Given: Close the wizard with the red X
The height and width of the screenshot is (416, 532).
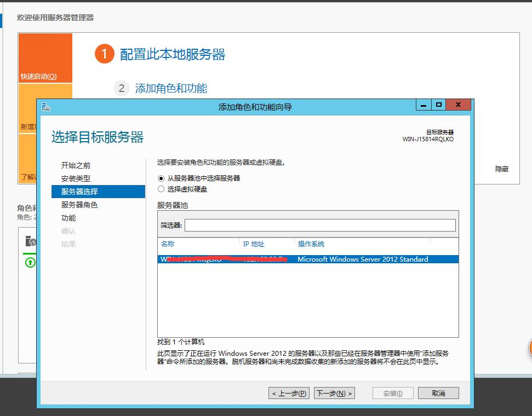Looking at the screenshot, I should [x=458, y=105].
